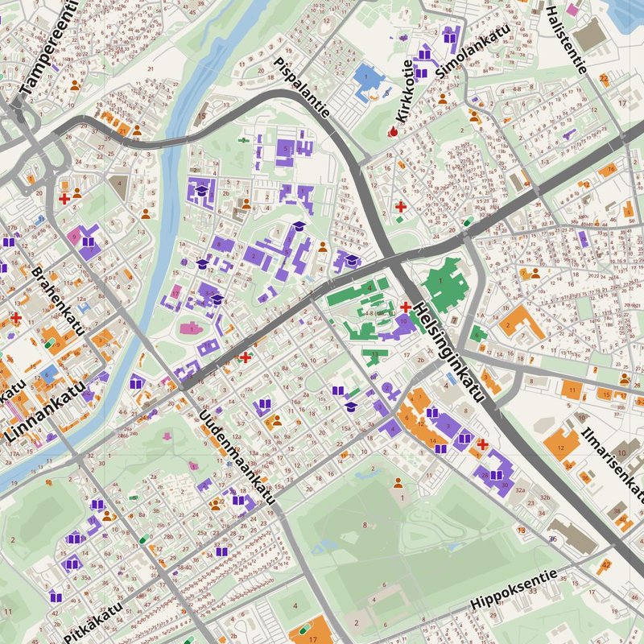Click the orange building numbered 11 near Ilmarisenkatu
The image size is (644, 644).
coord(572,389)
